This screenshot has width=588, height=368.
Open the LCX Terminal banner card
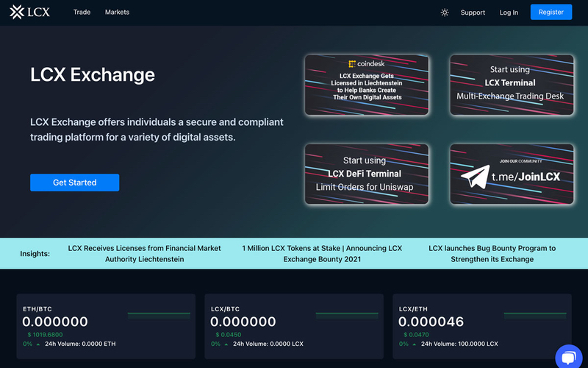point(512,85)
